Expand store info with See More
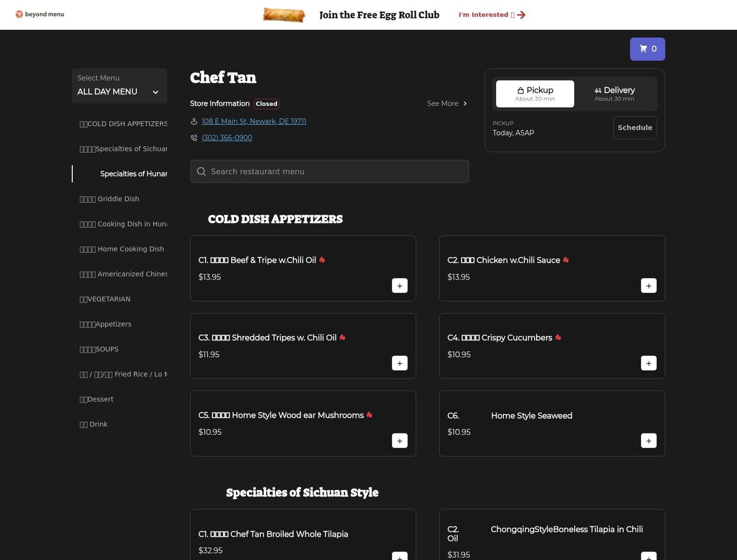 tap(447, 104)
